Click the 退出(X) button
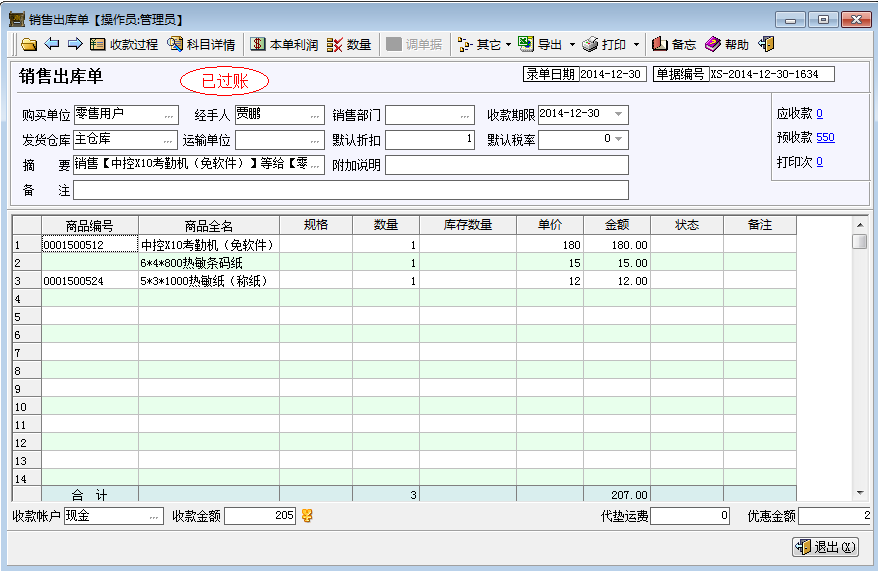878x571 pixels. tap(825, 547)
